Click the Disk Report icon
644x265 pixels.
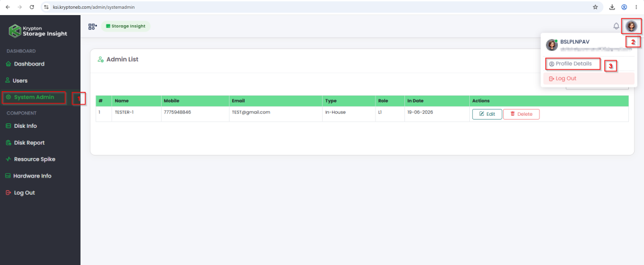9,142
